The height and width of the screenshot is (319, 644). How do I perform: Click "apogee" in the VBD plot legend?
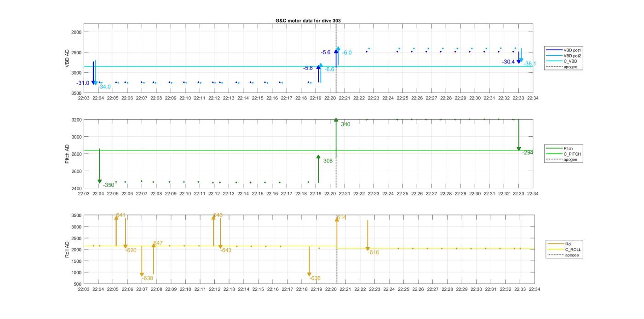pyautogui.click(x=570, y=67)
